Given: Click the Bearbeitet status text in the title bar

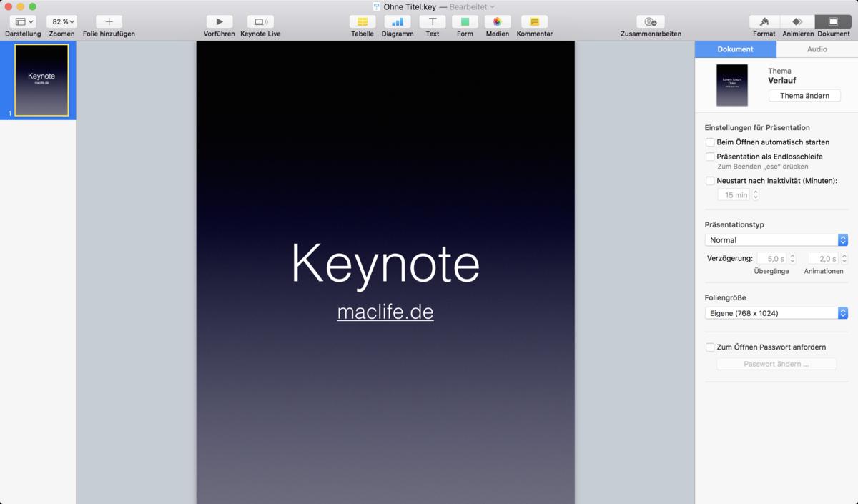Looking at the screenshot, I should [468, 7].
